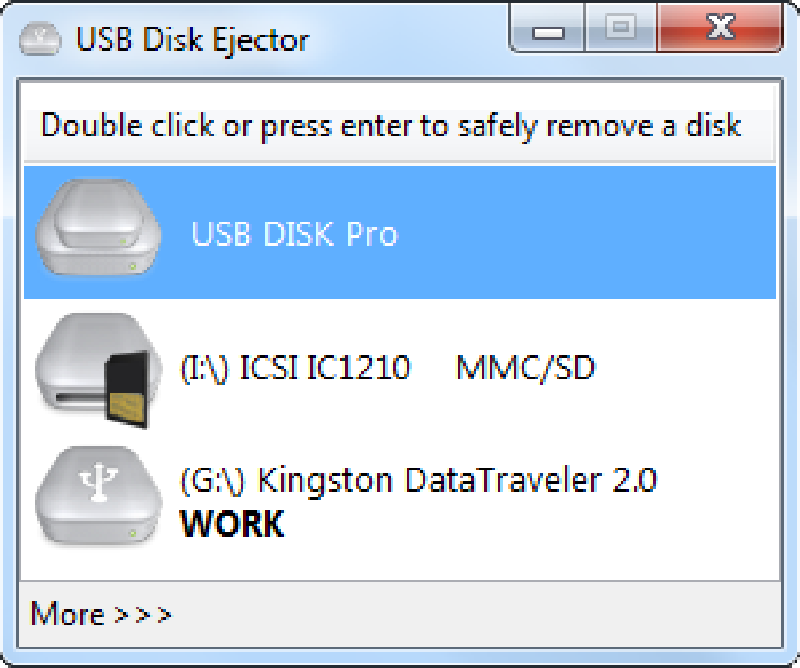Viewport: 800px width, 668px height.
Task: Choose the ICSI IC1210 device name
Action: (x=325, y=368)
